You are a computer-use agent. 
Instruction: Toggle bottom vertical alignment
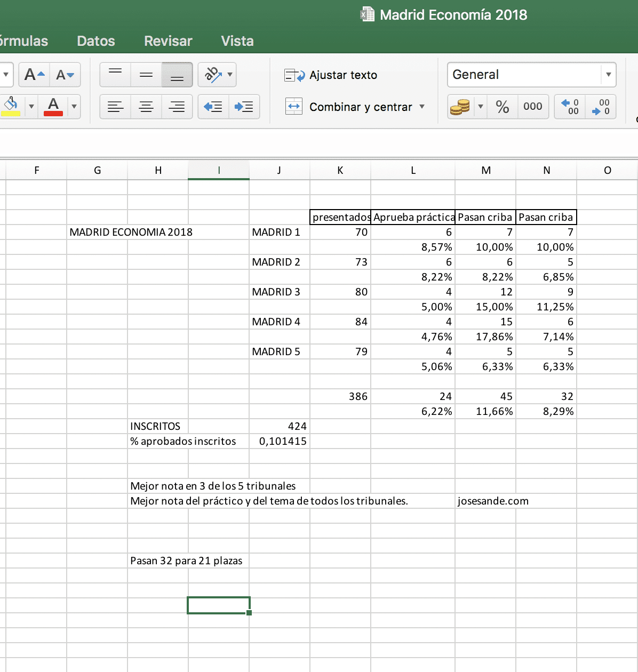(177, 75)
